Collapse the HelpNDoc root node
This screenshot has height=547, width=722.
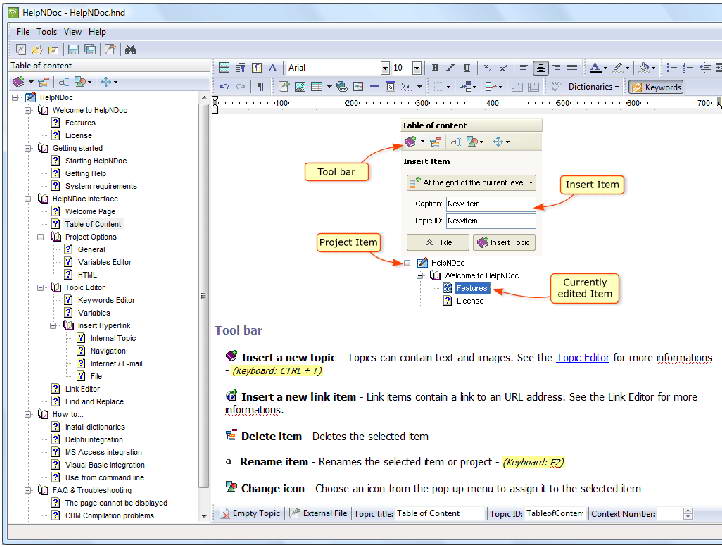[x=16, y=98]
